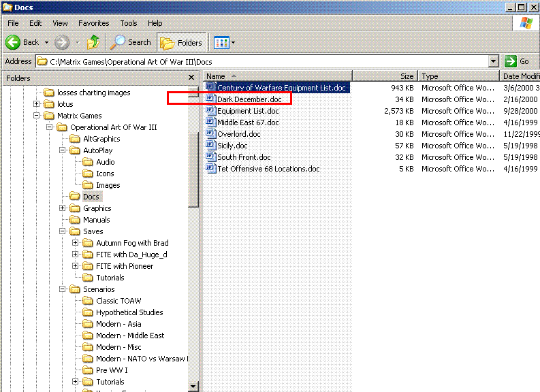Screen dimensions: 540x392
Task: Select the Icons folder icon
Action: pyautogui.click(x=88, y=174)
